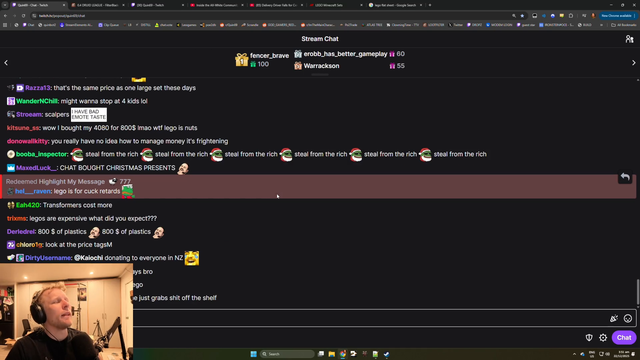Send message with the purple Chat button

point(624,338)
